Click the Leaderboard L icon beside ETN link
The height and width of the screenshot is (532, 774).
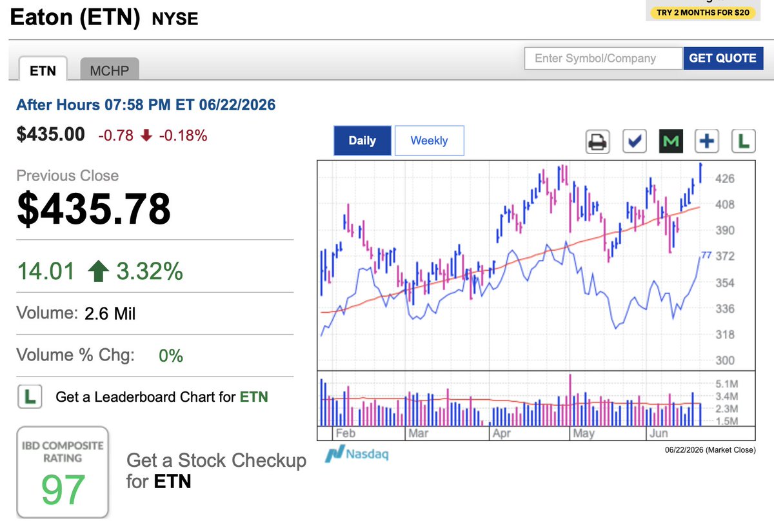(x=30, y=397)
